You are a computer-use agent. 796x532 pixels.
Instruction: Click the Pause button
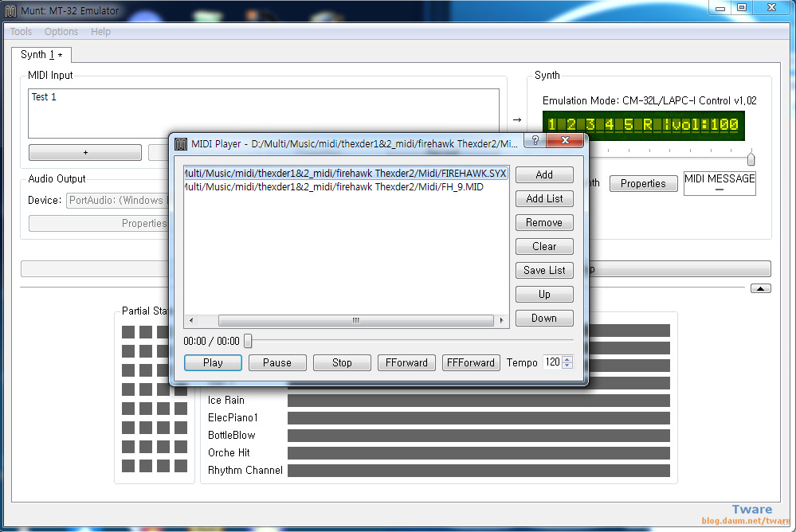(277, 362)
